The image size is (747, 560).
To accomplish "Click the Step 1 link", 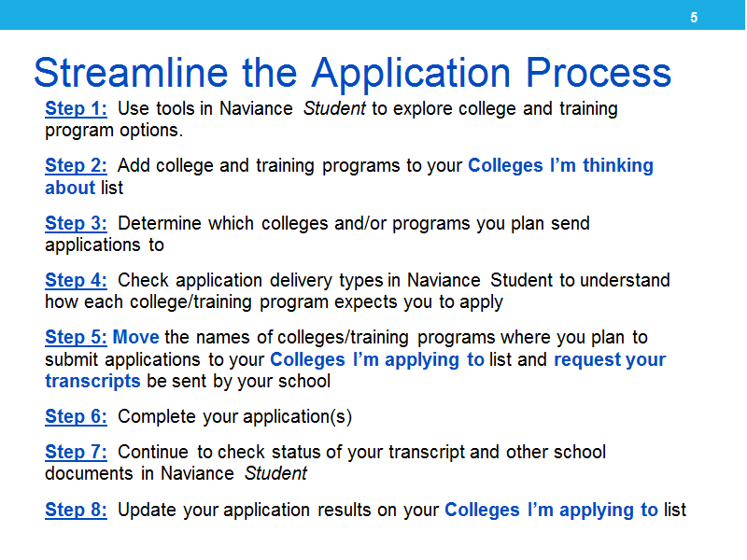I will [76, 109].
